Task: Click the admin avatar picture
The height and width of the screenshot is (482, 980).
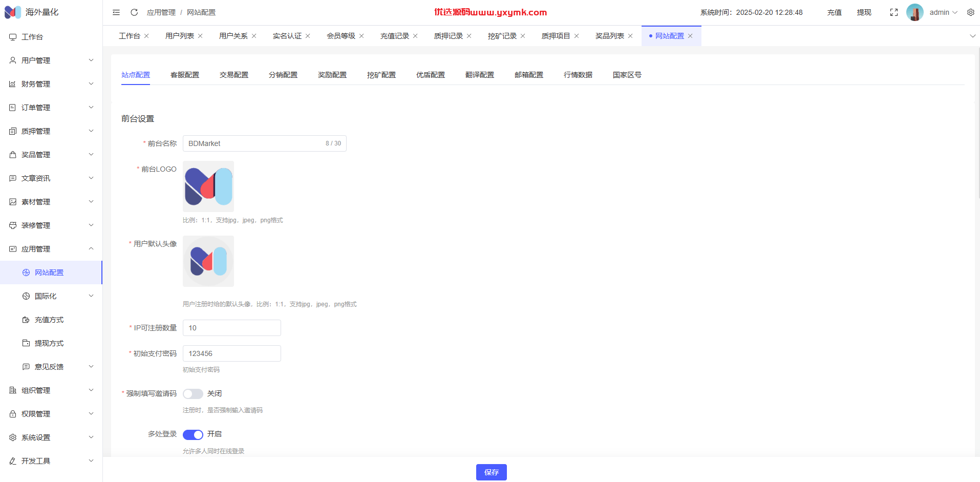Action: point(915,12)
